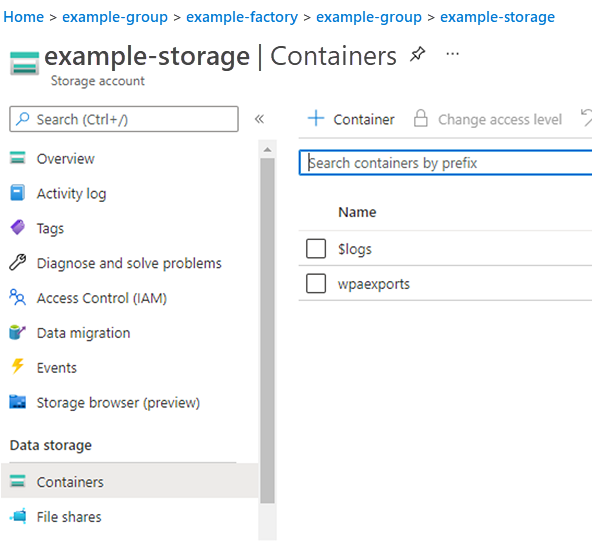The height and width of the screenshot is (543, 592).
Task: Click the lock icon for access level
Action: pyautogui.click(x=420, y=118)
